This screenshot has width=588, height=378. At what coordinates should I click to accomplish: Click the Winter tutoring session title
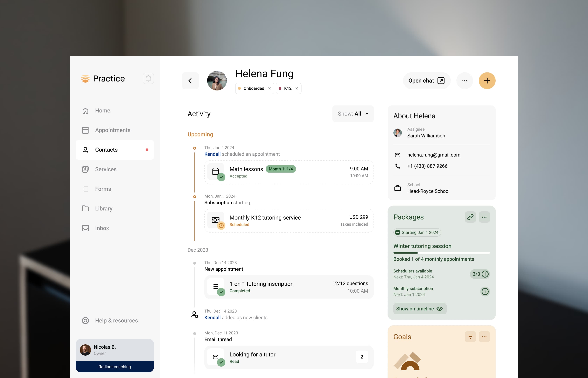[x=422, y=246]
